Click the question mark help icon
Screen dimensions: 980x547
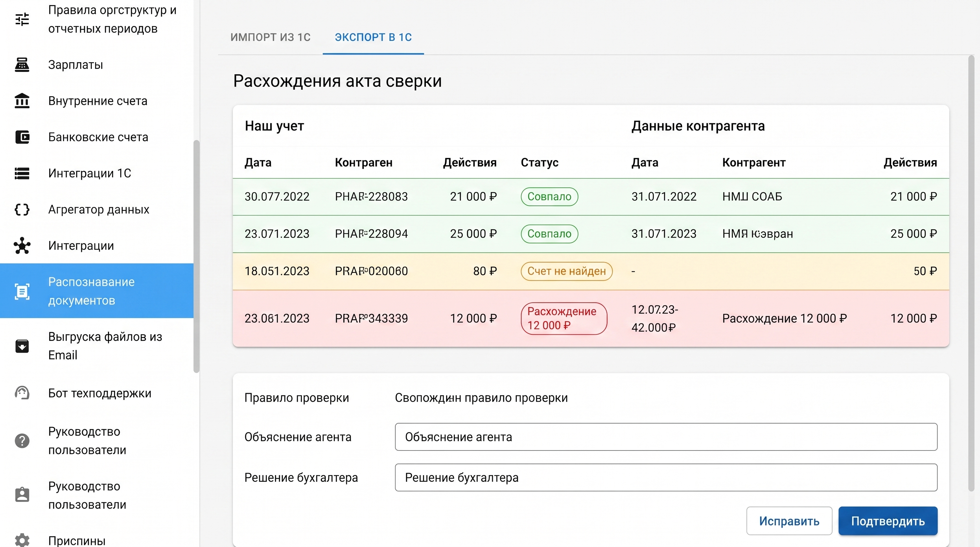[22, 441]
